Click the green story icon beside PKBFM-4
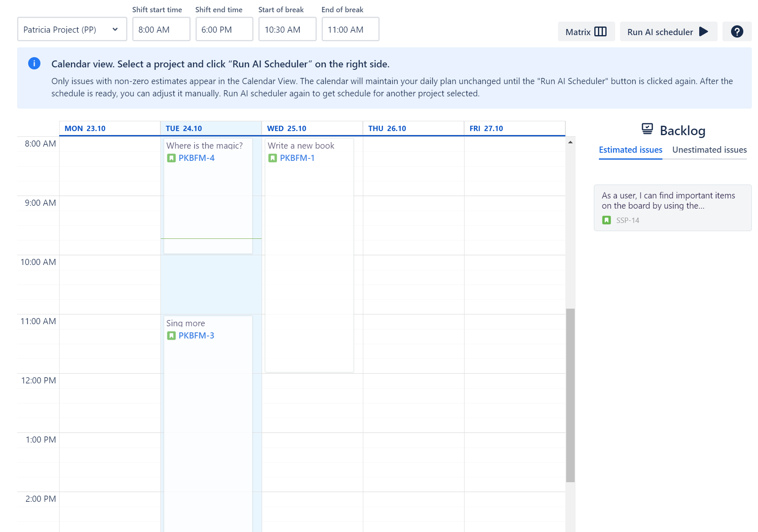The image size is (758, 532). point(171,158)
